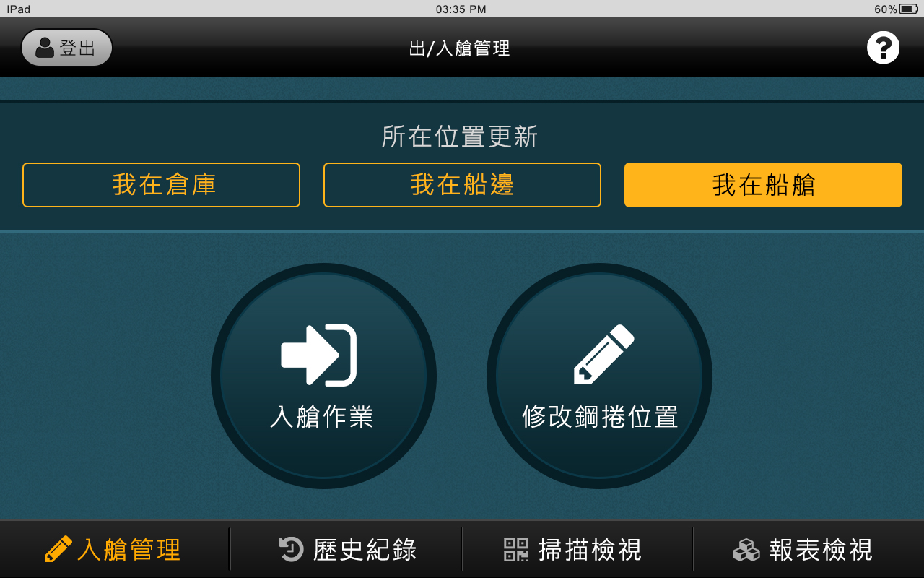
Task: Open the 入艙管理 tab label
Action: coord(128,550)
